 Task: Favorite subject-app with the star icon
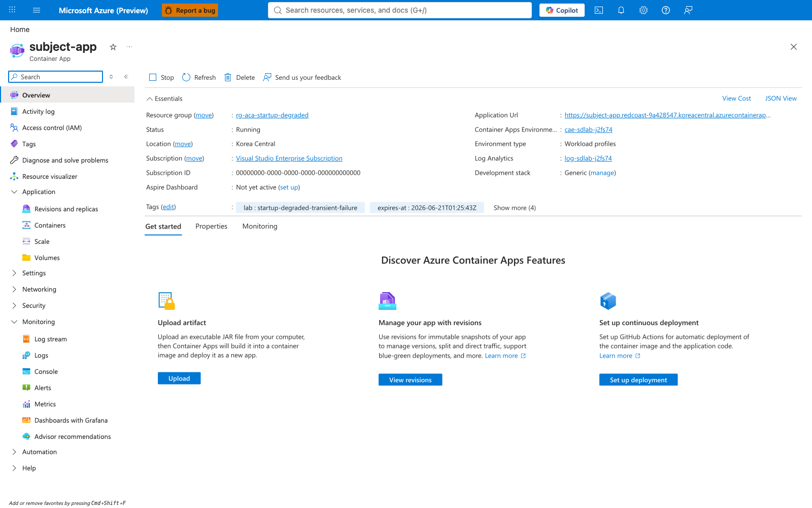pos(113,47)
